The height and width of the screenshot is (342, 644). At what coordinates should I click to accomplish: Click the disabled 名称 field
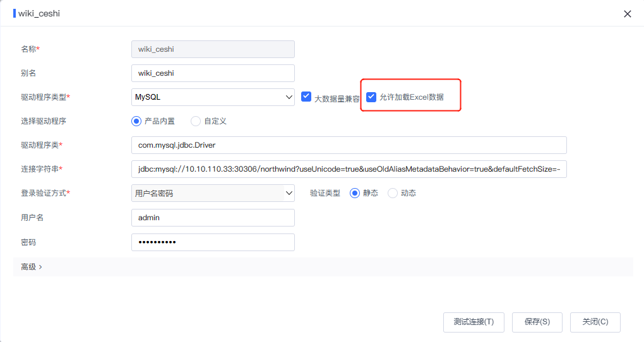213,49
